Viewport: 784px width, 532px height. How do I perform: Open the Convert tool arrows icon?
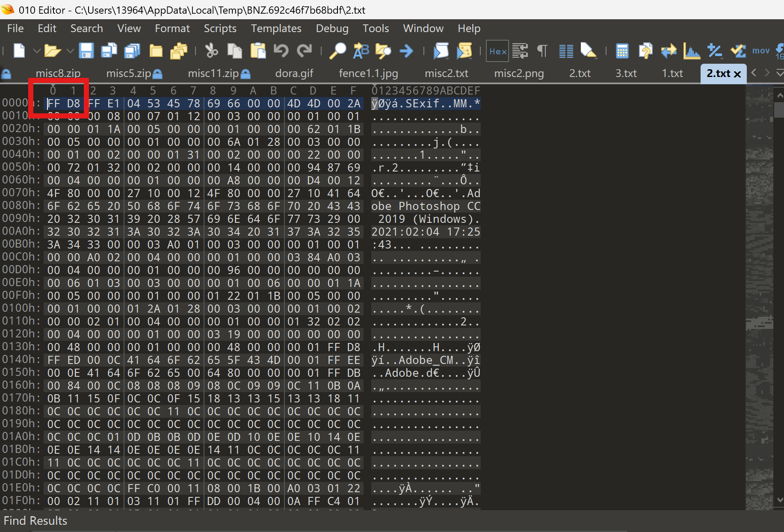click(669, 51)
